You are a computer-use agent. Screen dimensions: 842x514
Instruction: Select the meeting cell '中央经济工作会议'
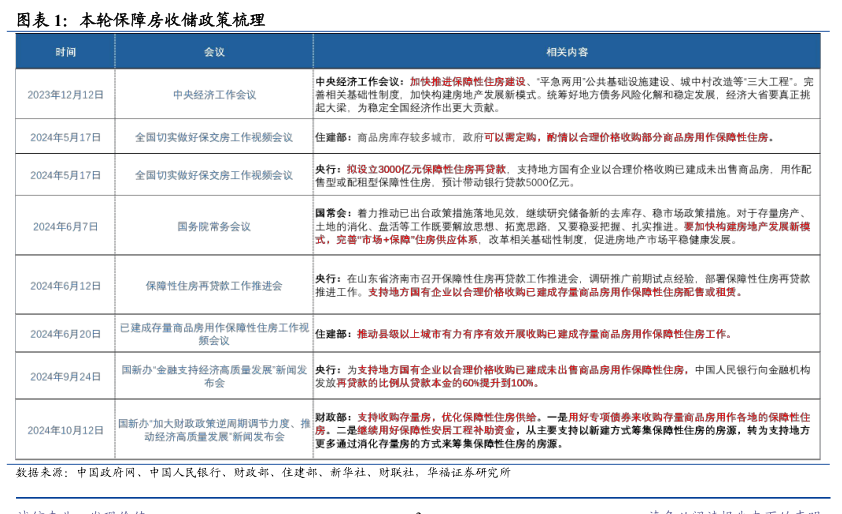[214, 95]
